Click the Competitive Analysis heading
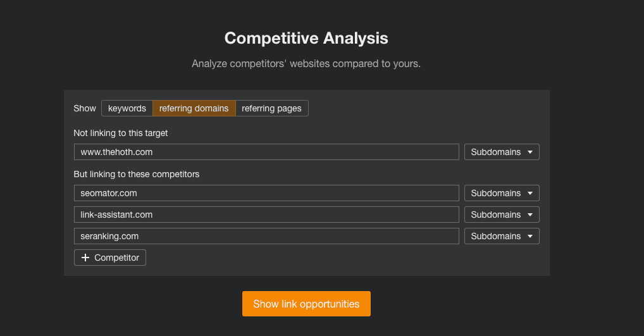This screenshot has width=644, height=336. pos(306,38)
